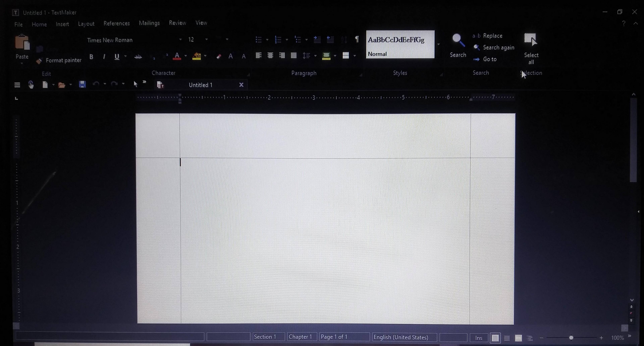
Task: Click the zoom slider handle
Action: (x=571, y=338)
